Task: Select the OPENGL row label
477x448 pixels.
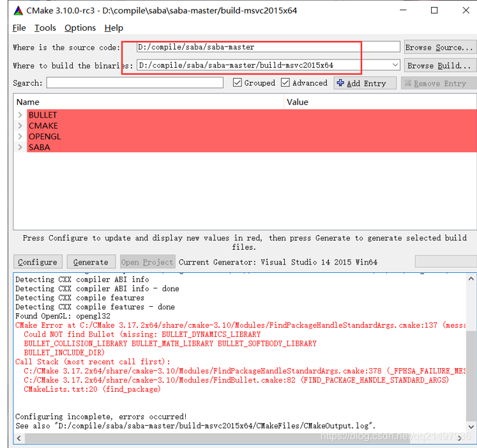Action: click(x=45, y=136)
